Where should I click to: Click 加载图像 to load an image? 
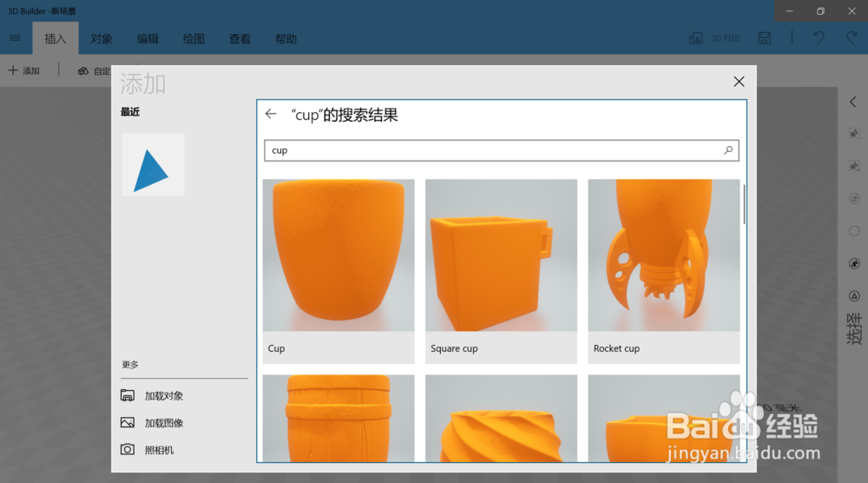point(152,422)
